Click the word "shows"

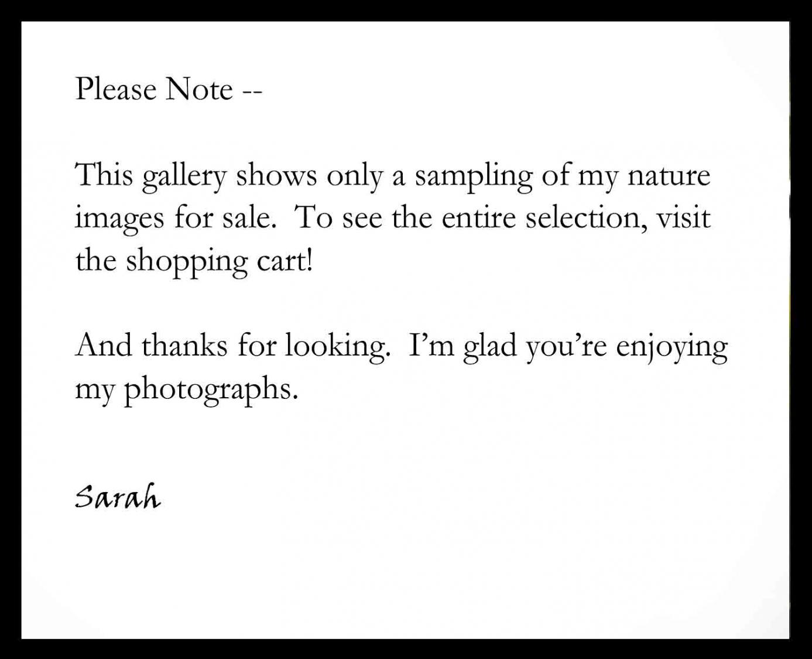pos(276,175)
